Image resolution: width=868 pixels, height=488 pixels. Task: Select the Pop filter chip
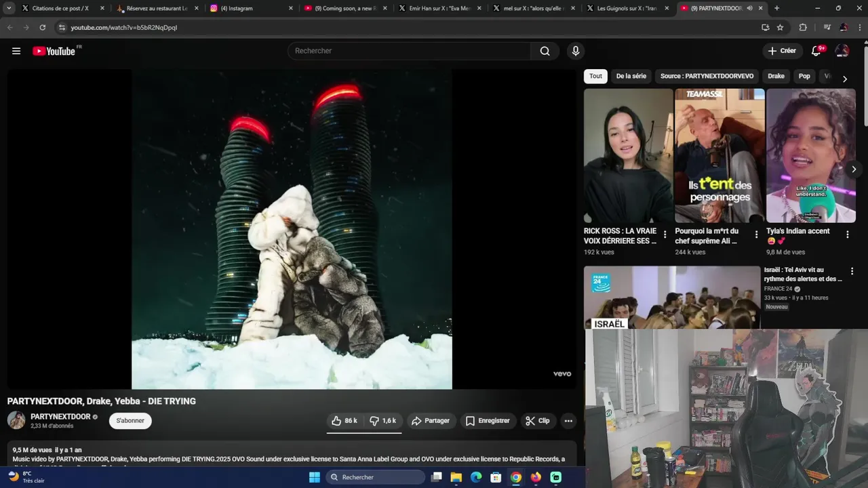(x=804, y=76)
